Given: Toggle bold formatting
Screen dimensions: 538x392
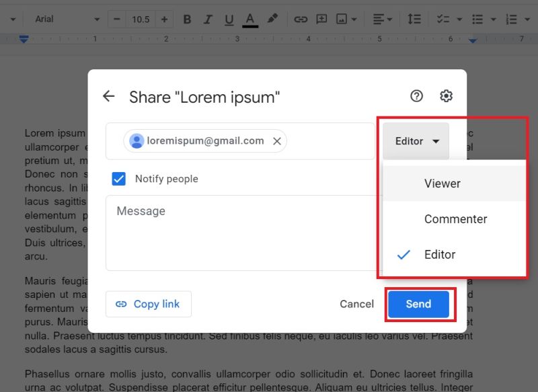Looking at the screenshot, I should click(186, 19).
